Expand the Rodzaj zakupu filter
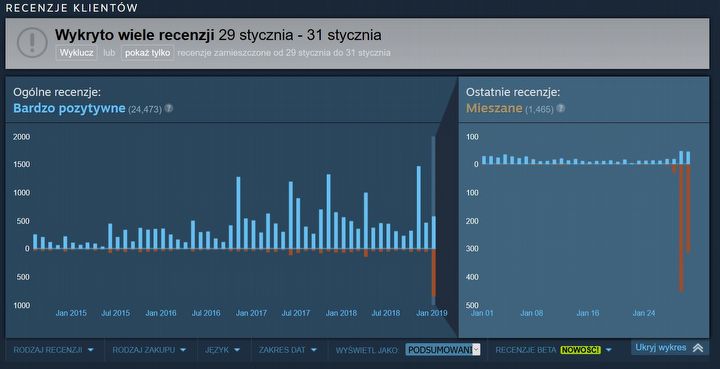This screenshot has width=720, height=369. click(x=149, y=350)
